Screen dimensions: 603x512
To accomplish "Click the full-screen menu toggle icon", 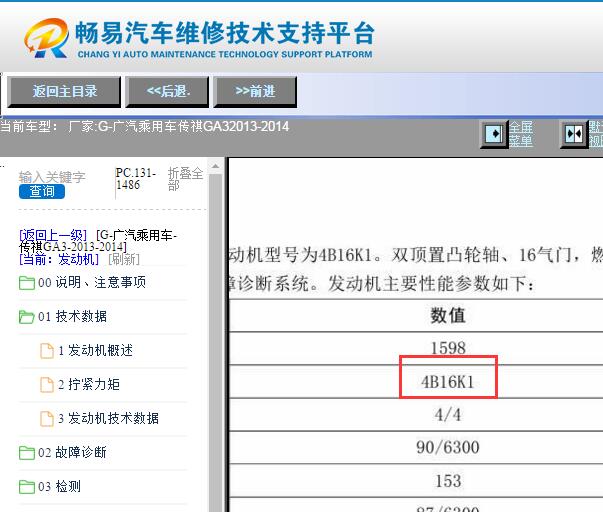I will (494, 134).
